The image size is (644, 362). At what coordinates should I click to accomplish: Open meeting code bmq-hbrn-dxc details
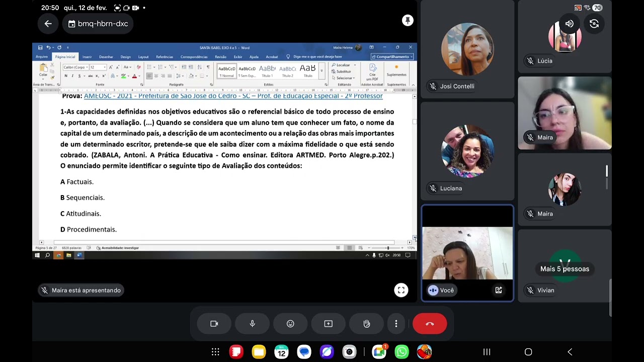[x=98, y=24]
